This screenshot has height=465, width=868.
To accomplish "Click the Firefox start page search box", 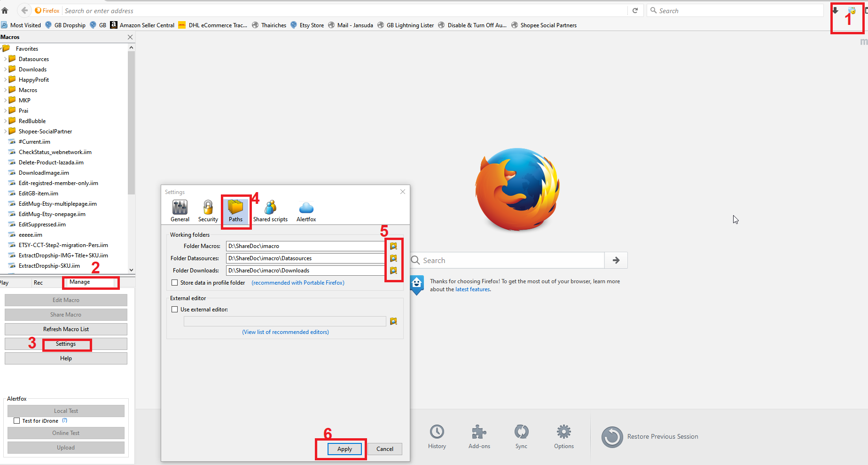I will tap(507, 260).
